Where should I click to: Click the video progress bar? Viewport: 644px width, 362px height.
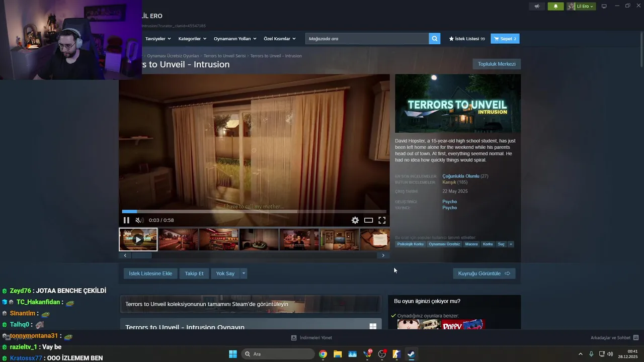[x=254, y=212]
